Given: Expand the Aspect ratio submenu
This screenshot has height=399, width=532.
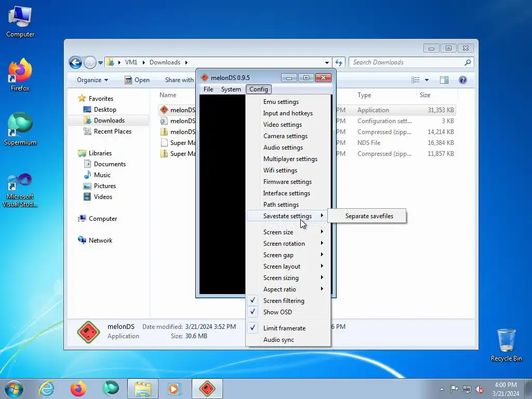Looking at the screenshot, I should [x=288, y=289].
